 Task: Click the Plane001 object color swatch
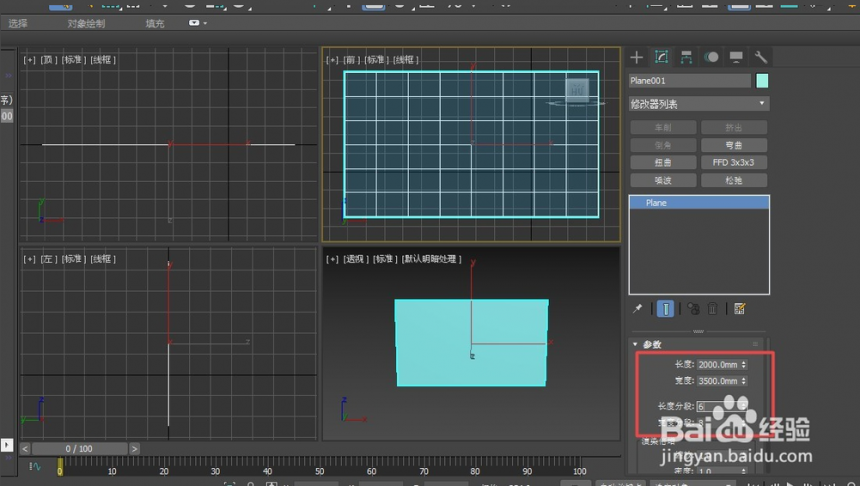[762, 81]
